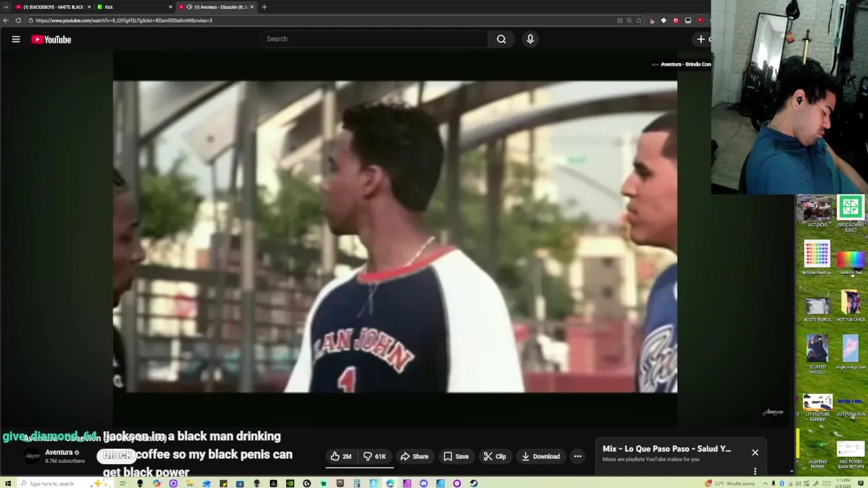
Task: Open the weather widget showing Mostly sunny
Action: click(x=730, y=483)
